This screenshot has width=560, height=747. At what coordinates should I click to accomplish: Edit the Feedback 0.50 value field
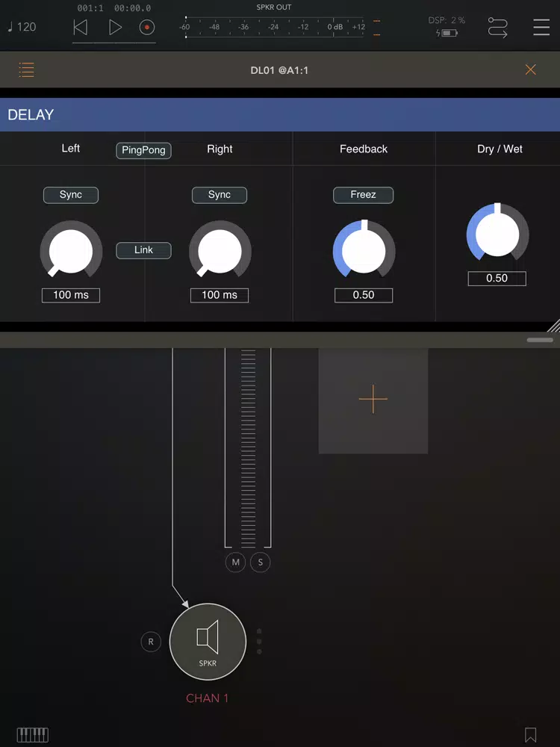364,295
